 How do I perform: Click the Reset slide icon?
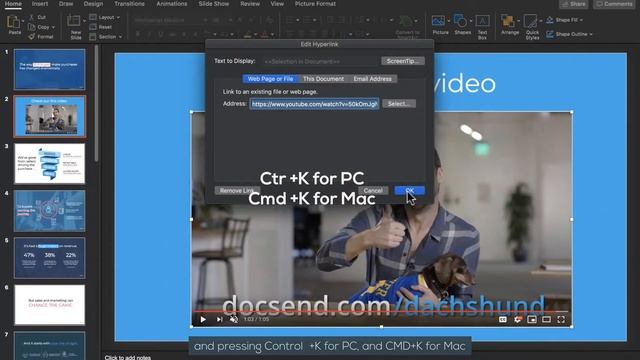tap(93, 27)
